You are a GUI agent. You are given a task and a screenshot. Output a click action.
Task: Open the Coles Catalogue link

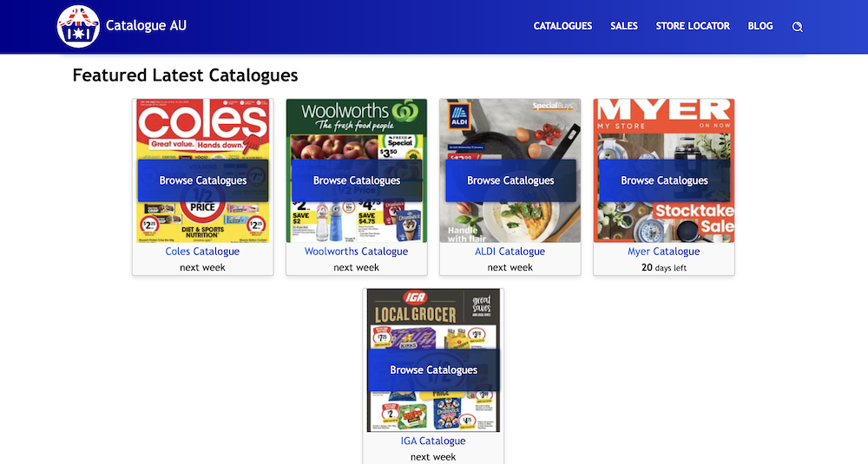click(202, 251)
